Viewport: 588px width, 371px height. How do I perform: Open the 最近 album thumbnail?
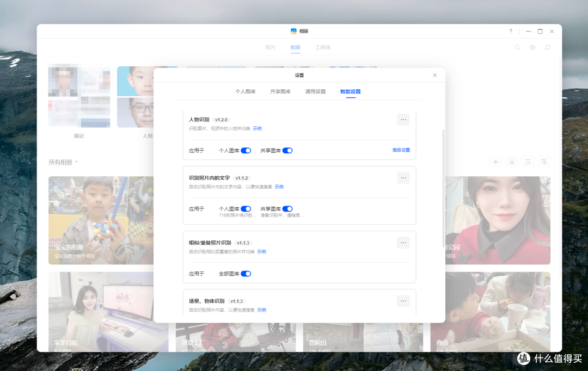click(x=79, y=96)
